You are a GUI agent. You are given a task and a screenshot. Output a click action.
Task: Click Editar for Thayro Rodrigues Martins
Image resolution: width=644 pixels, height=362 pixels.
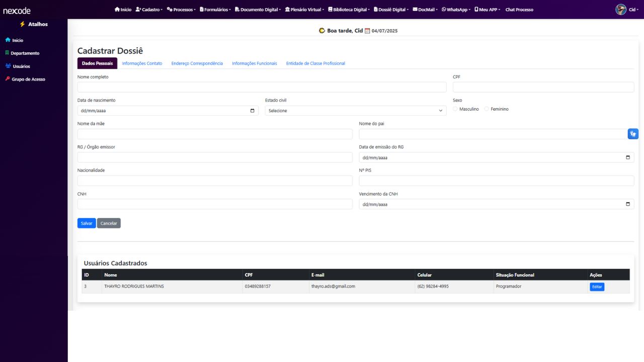(597, 287)
